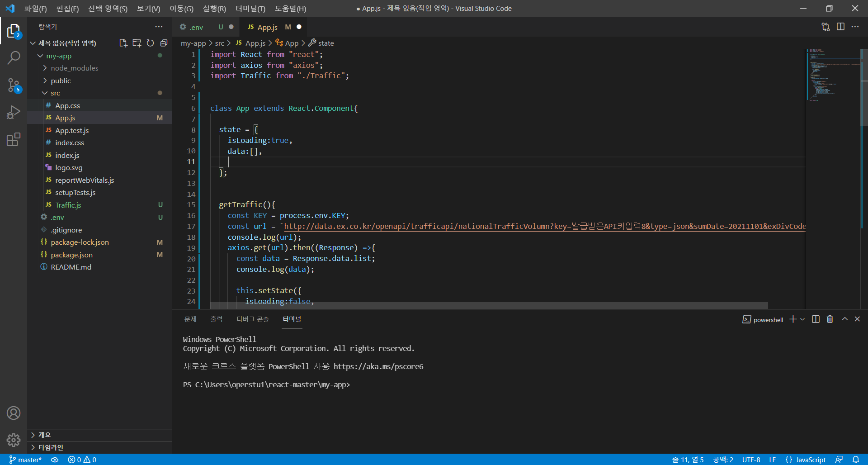Collapse all folders in explorer

[164, 43]
